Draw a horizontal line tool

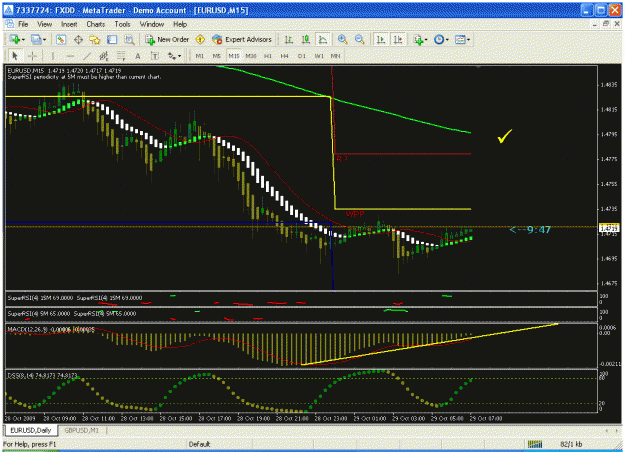[x=70, y=56]
